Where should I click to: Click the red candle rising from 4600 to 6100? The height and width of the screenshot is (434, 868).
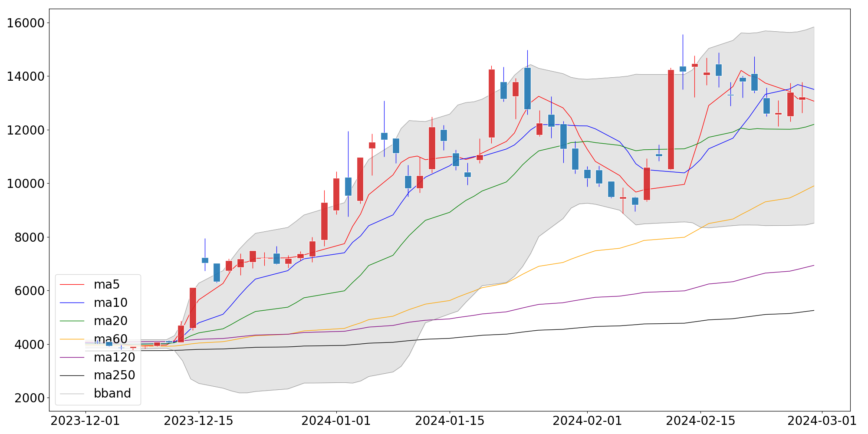(x=193, y=308)
